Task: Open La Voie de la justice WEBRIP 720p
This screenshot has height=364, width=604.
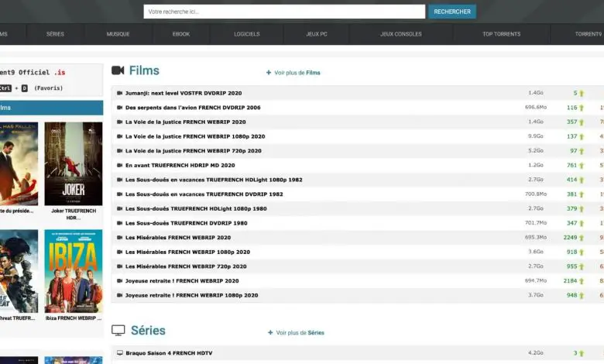Action: 194,150
